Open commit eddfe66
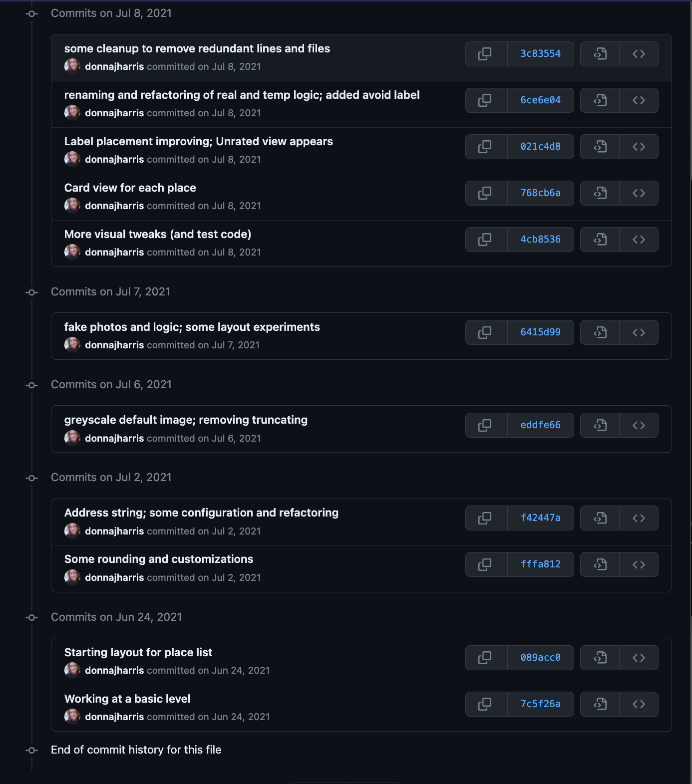 [x=541, y=425]
